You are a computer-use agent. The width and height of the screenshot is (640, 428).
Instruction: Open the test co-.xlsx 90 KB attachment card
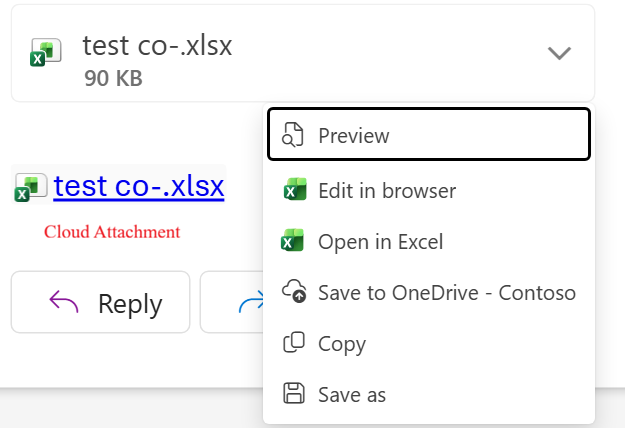[303, 53]
